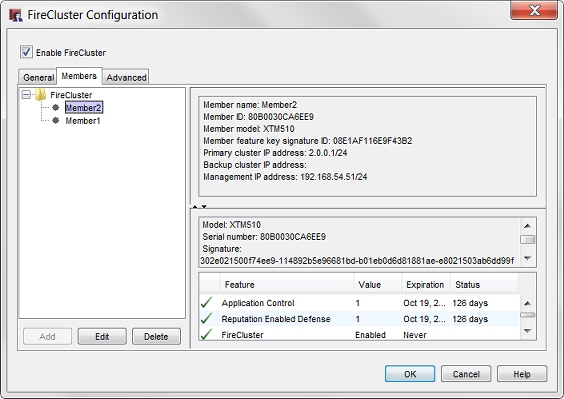Image resolution: width=564 pixels, height=399 pixels.
Task: Click the long signature hash string
Action: point(357,260)
